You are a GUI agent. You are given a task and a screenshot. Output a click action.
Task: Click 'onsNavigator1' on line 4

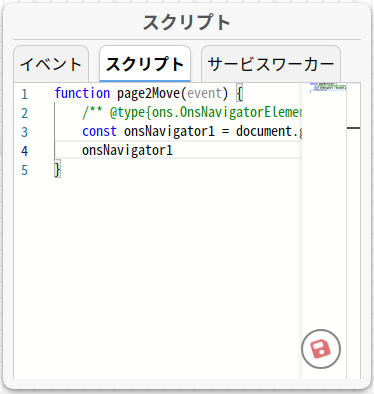click(127, 150)
